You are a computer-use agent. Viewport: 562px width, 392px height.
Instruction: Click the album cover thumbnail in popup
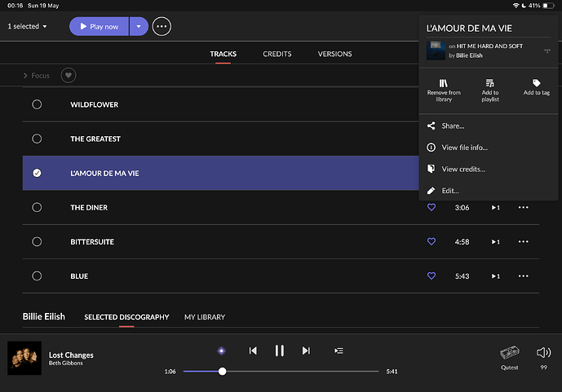[436, 51]
